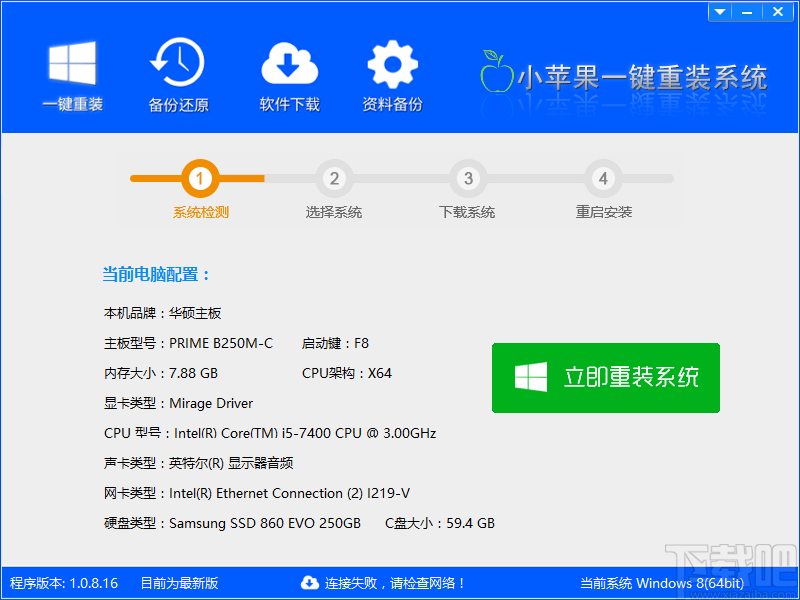The image size is (800, 600).
Task: Click the 目前为最新版 version link
Action: (x=179, y=583)
